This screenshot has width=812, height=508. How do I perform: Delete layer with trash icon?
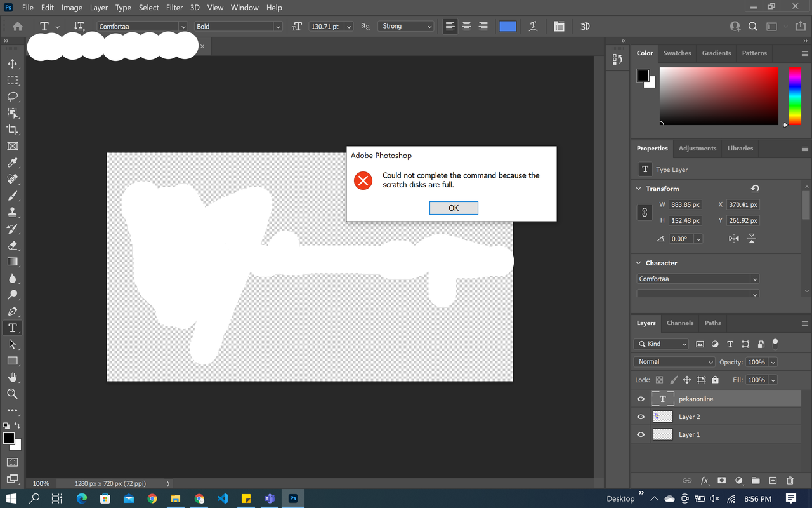coord(790,481)
